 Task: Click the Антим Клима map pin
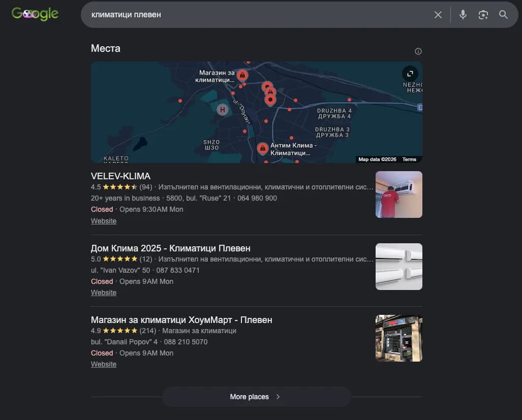[263, 148]
